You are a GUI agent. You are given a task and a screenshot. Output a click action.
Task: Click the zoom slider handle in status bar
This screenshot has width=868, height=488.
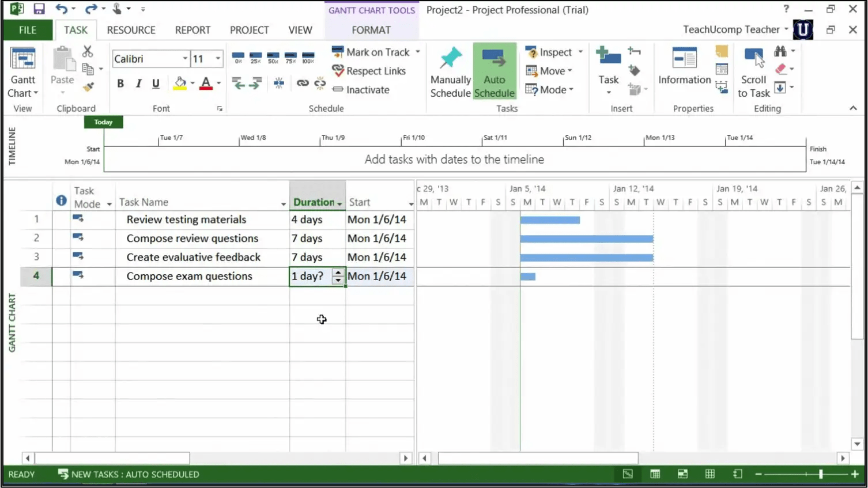coord(821,474)
